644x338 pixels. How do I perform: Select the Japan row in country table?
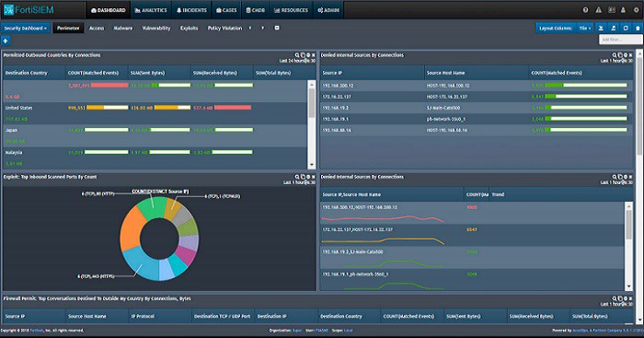click(155, 135)
